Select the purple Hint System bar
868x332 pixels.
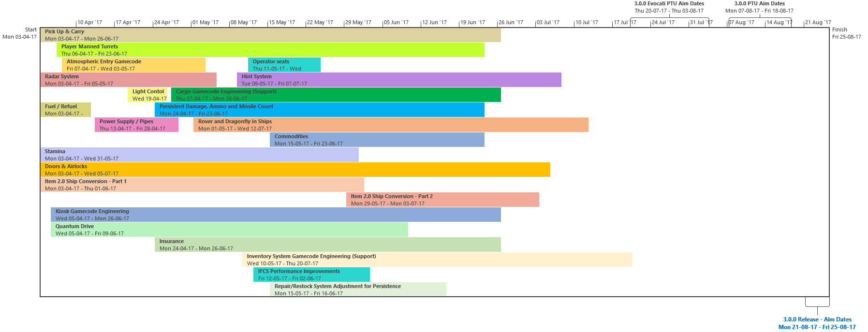click(x=399, y=80)
